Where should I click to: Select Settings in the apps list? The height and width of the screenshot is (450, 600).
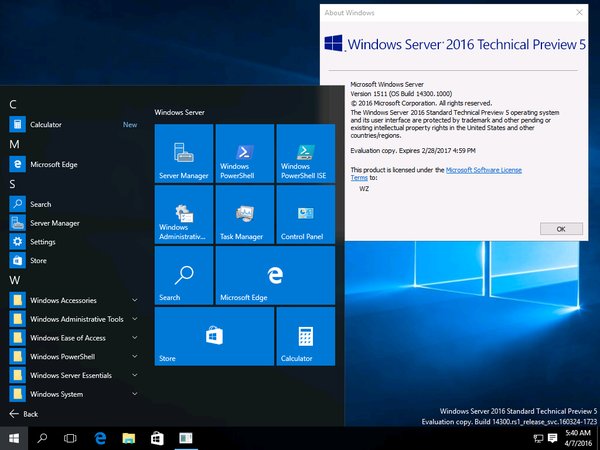(43, 242)
